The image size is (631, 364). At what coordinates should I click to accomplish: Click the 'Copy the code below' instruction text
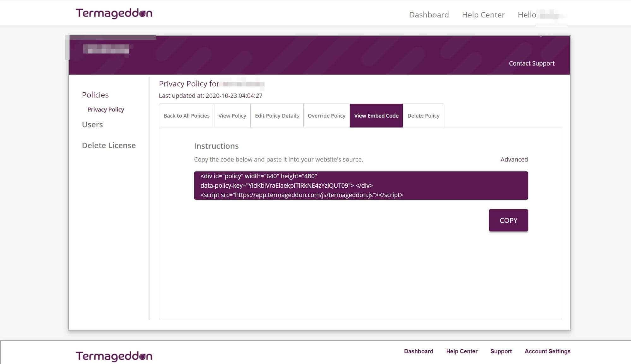tap(278, 160)
